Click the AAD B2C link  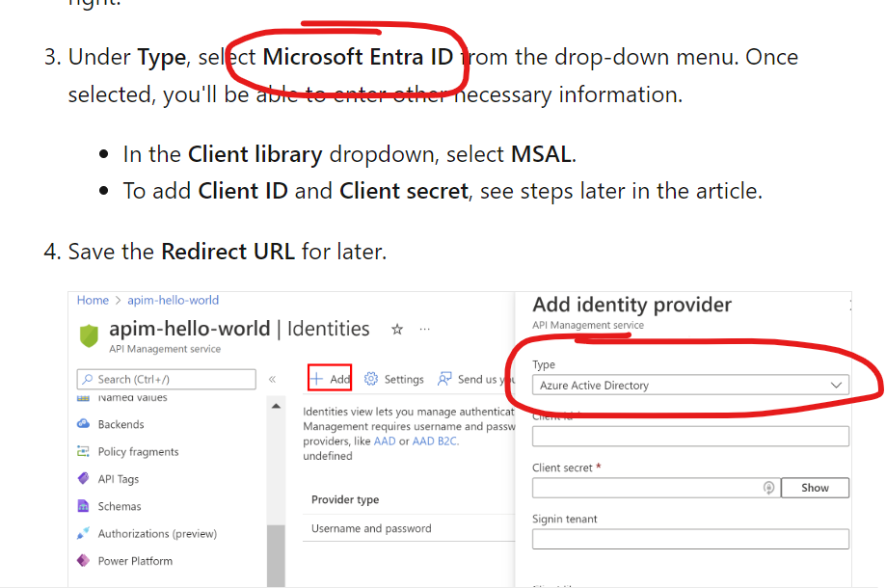point(435,441)
